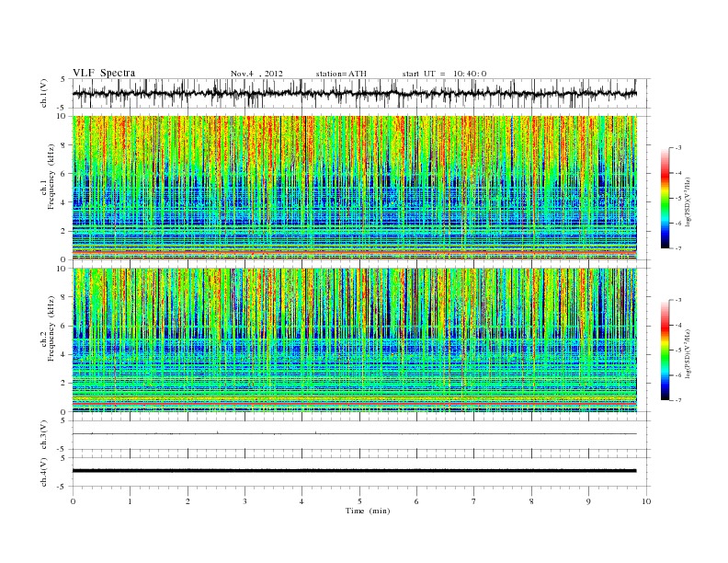Click the '9' time axis tick label

click(588, 501)
